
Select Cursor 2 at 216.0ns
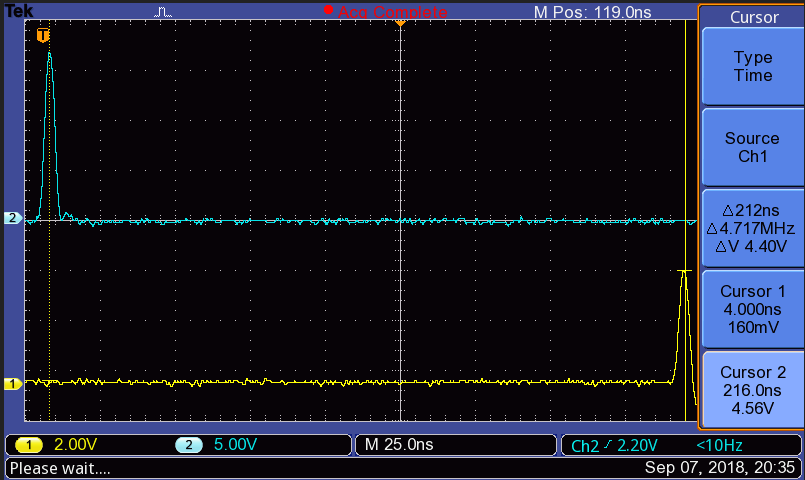tap(752, 388)
